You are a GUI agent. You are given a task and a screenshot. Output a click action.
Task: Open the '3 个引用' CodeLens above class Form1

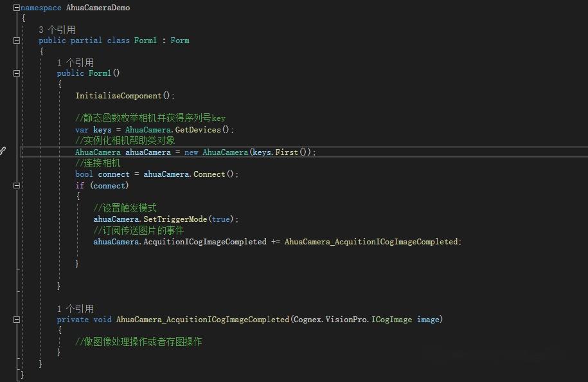click(58, 29)
